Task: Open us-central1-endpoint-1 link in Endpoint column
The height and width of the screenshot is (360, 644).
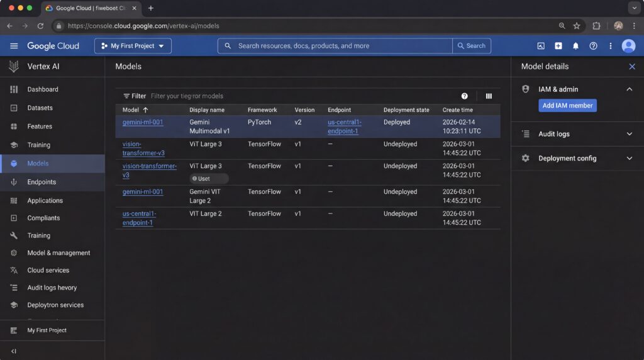Action: tap(345, 127)
